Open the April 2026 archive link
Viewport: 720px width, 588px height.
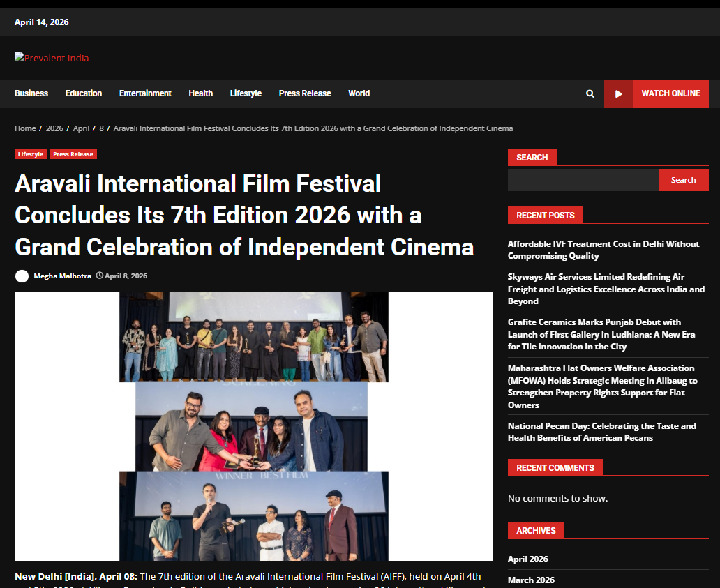(x=527, y=559)
